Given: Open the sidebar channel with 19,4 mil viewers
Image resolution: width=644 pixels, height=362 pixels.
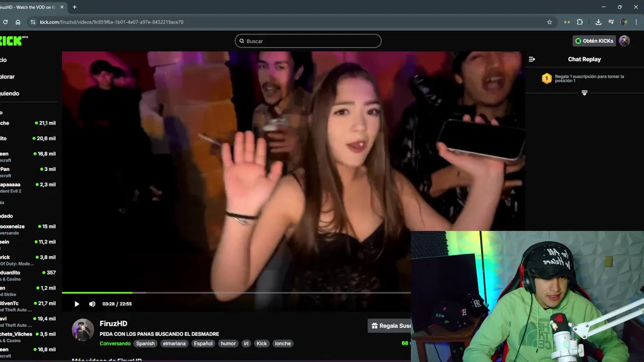Looking at the screenshot, I should (28, 322).
